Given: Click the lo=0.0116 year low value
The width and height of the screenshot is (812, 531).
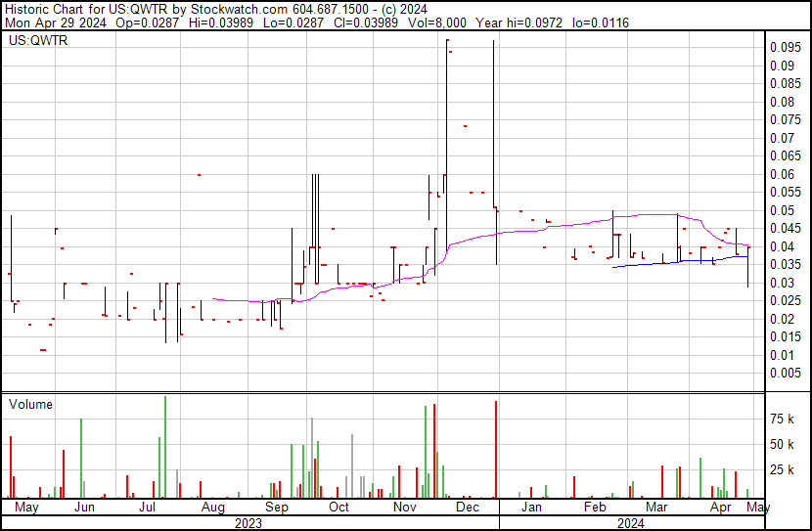Looking at the screenshot, I should 601,23.
